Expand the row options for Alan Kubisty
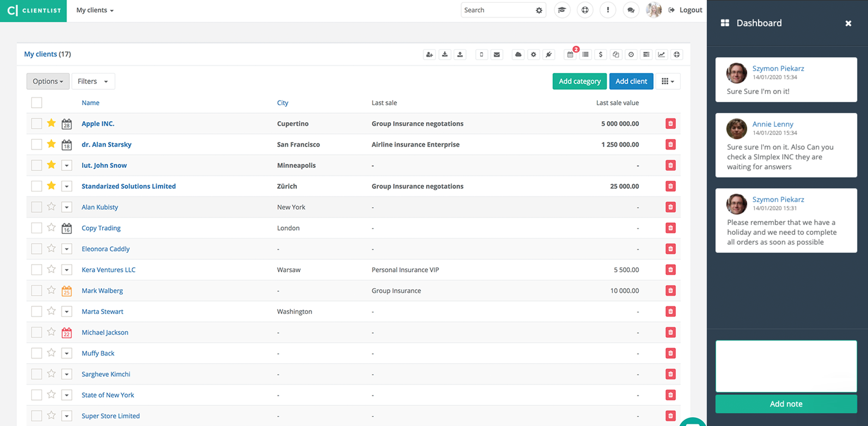This screenshot has height=426, width=868. tap(66, 206)
